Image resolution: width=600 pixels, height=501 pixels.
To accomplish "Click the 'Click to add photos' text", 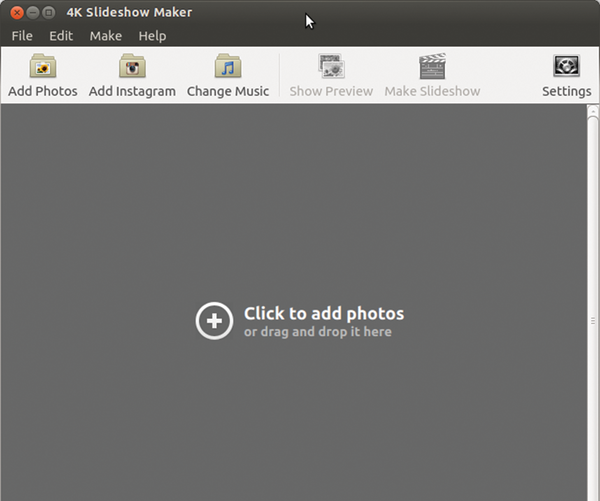I will coord(324,313).
